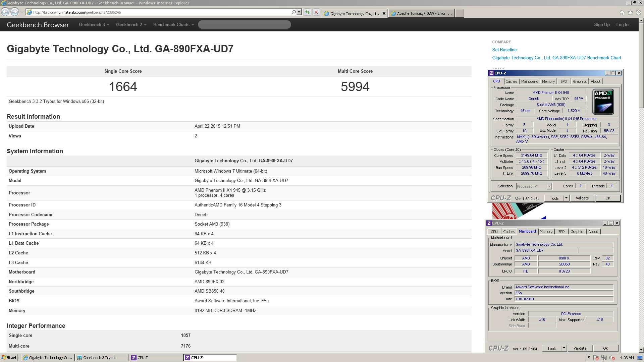
Task: Open recent pages dropdown next to Forward
Action: (22, 12)
